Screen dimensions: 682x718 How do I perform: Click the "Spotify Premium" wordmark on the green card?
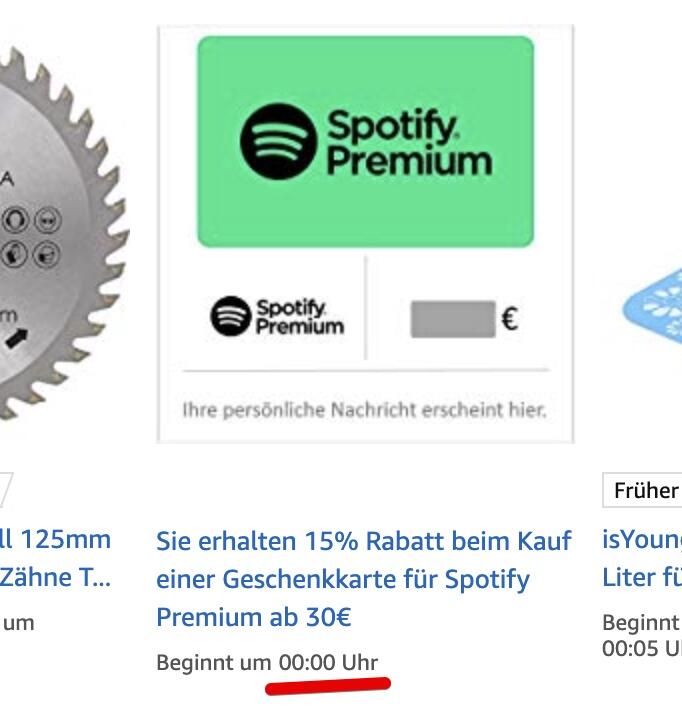point(408,143)
